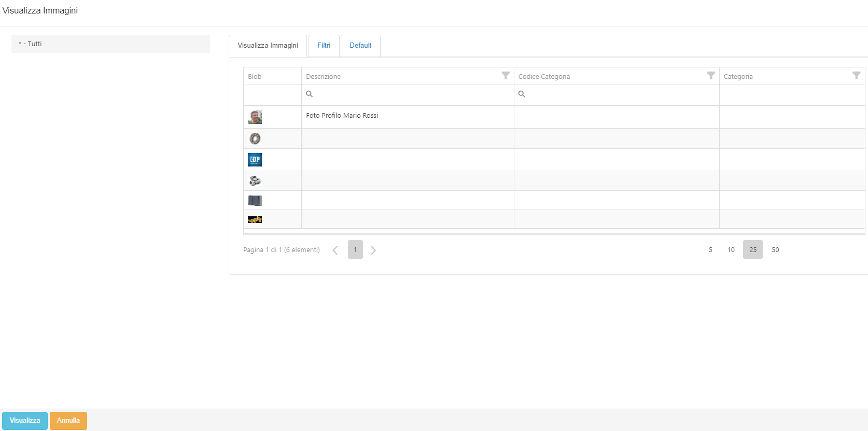Select the round bearing image thumbnail
This screenshot has width=868, height=431.
coord(255,138)
